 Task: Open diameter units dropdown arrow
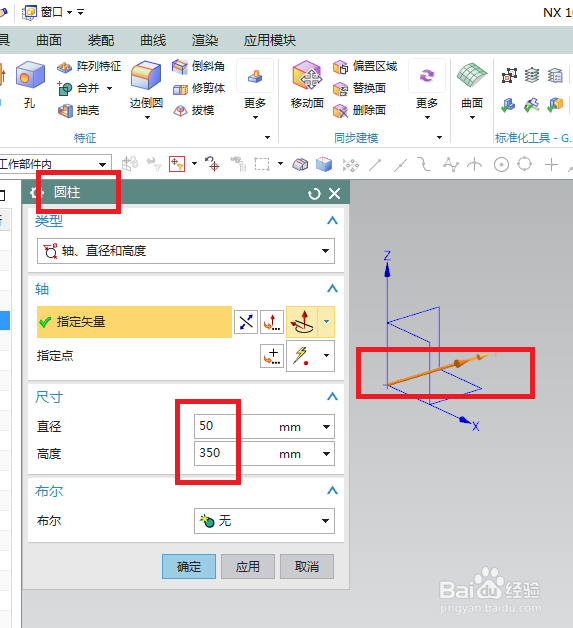[x=326, y=427]
